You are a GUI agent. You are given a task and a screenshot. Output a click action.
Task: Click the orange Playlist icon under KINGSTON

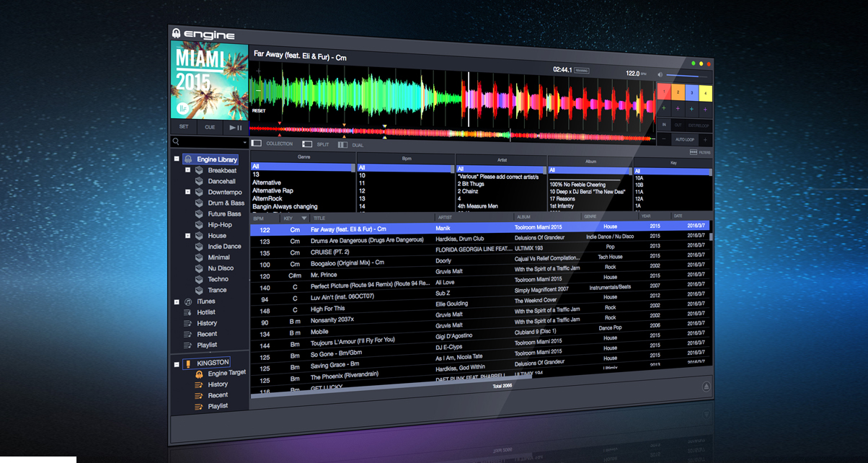pyautogui.click(x=199, y=406)
